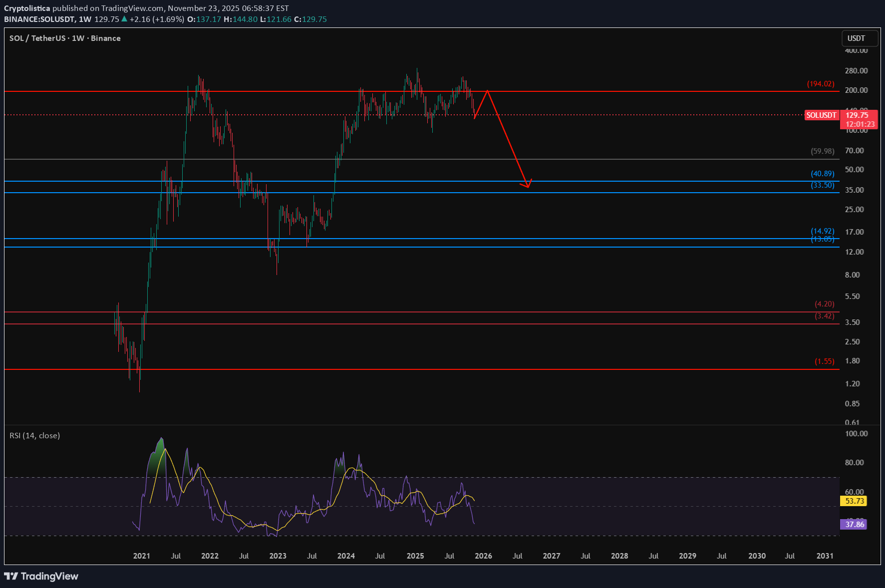Click the 12:01:23 candle countdown timer
885x588 pixels.
click(860, 124)
